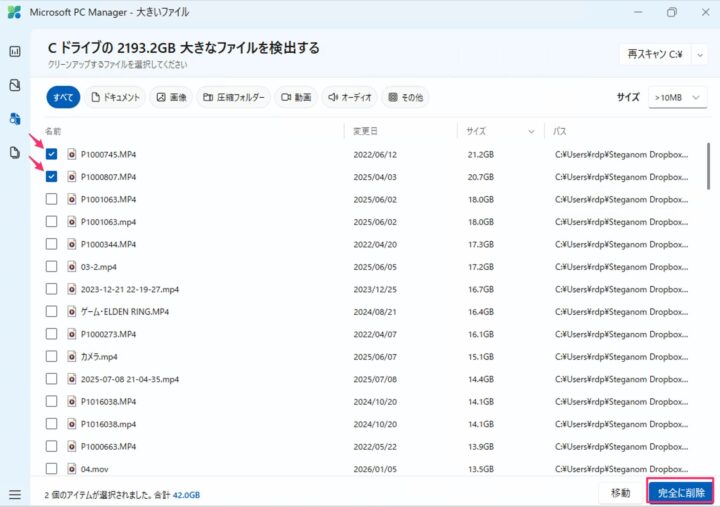Check the box for カメラ.mp4
Screen dimensions: 720x507
pos(51,357)
